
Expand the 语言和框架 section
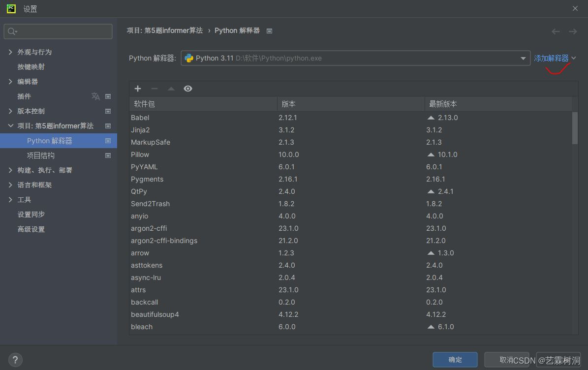coord(10,185)
